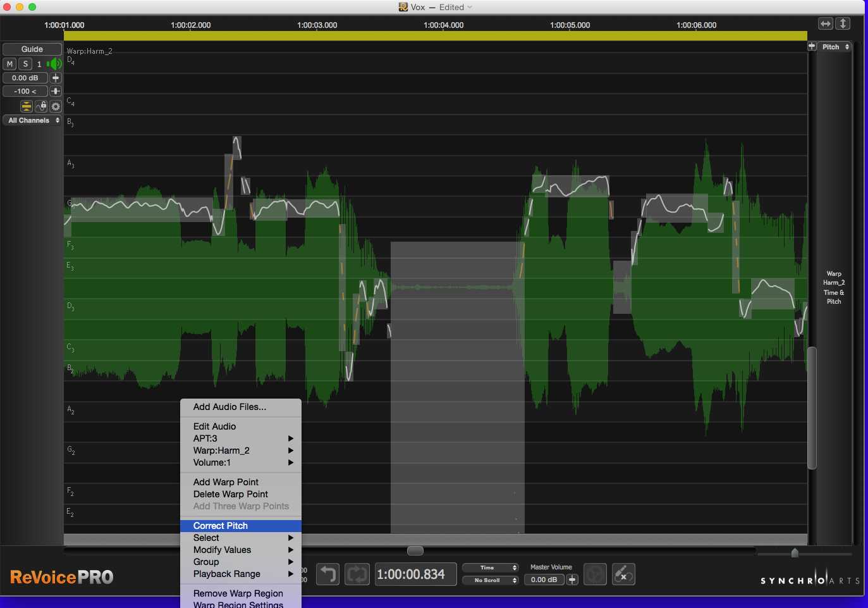Click the -100 < pan value field
Viewport: 868px width, 608px height.
pos(25,91)
